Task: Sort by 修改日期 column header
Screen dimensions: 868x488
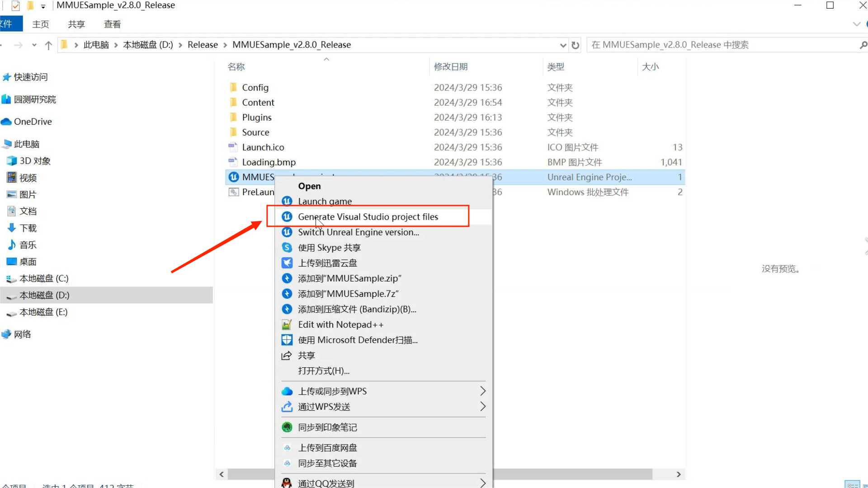Action: pyautogui.click(x=451, y=67)
